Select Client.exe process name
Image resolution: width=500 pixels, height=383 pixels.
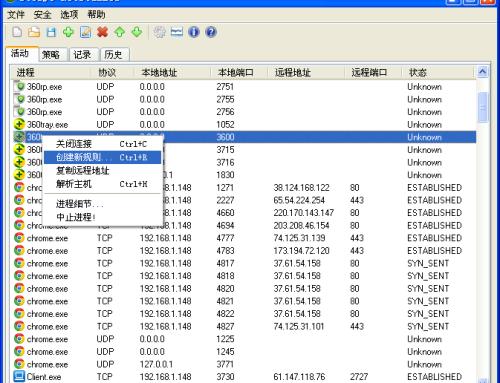coord(44,377)
